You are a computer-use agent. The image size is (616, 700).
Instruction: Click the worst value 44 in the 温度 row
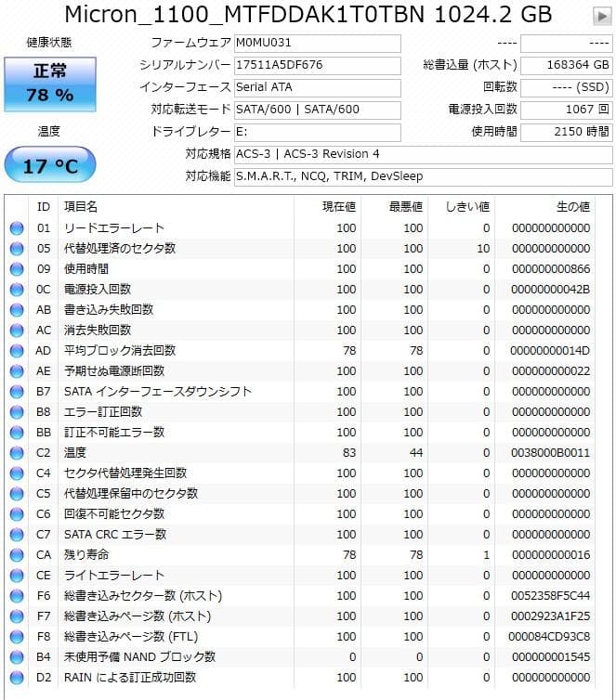coord(416,453)
